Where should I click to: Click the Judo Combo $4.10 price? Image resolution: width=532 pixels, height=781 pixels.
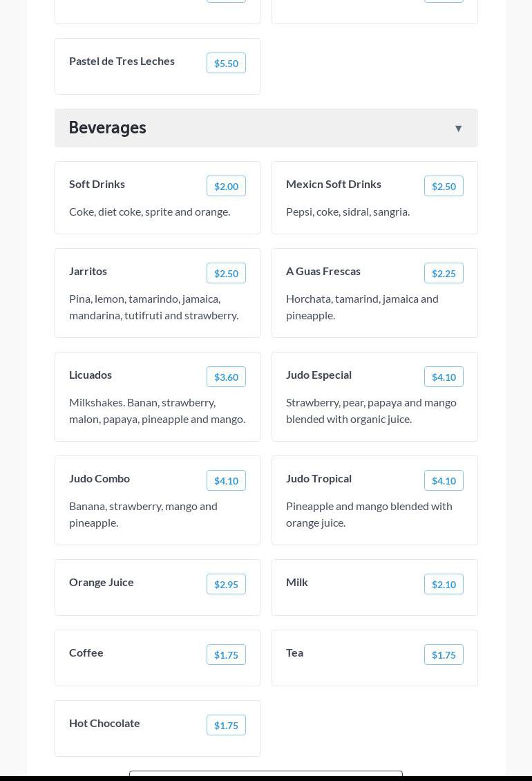226,480
